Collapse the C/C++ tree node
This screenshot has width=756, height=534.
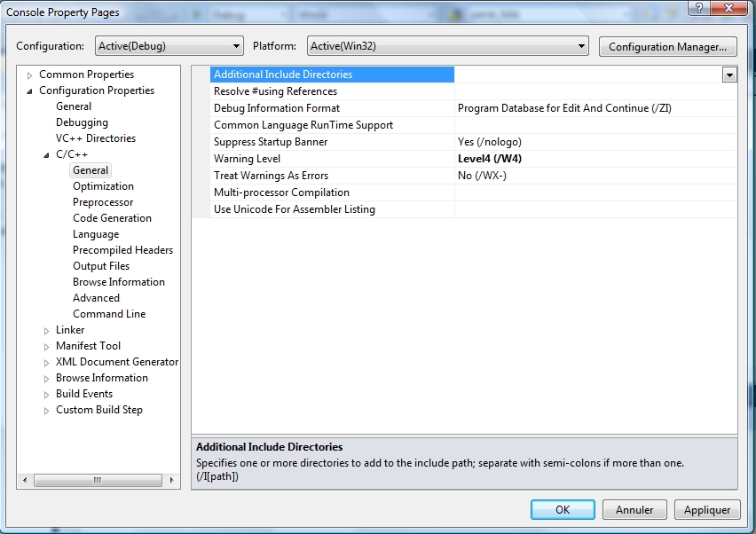(47, 155)
